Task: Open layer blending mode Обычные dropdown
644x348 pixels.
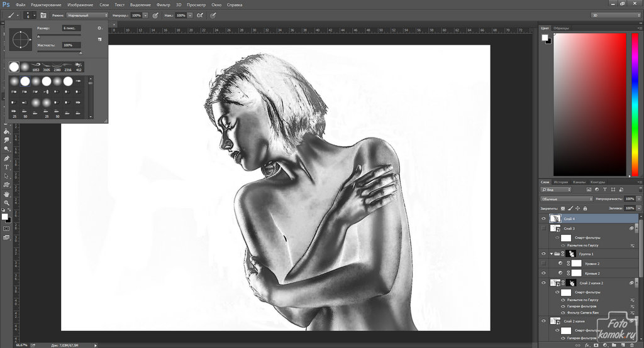Action: (566, 198)
